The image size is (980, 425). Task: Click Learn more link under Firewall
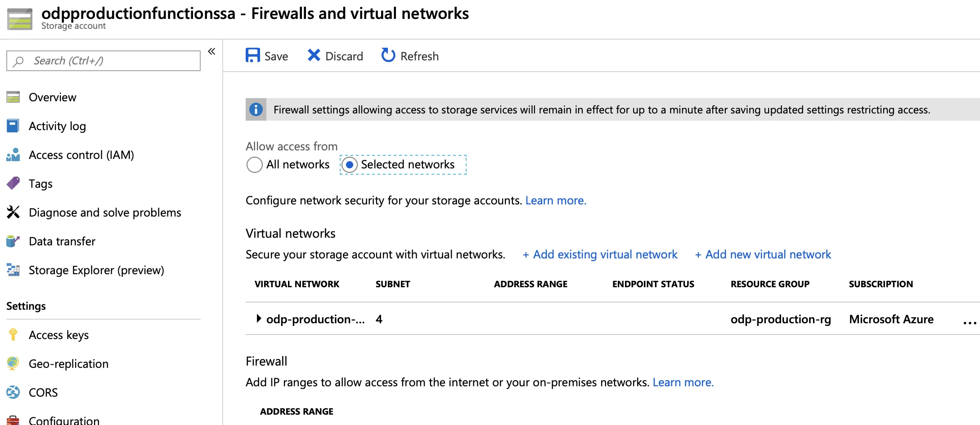pyautogui.click(x=683, y=382)
